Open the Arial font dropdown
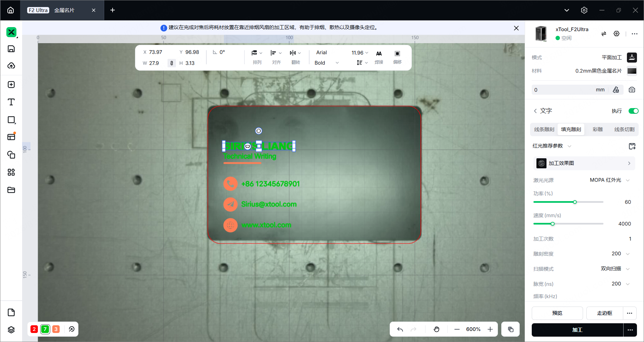 [x=322, y=53]
